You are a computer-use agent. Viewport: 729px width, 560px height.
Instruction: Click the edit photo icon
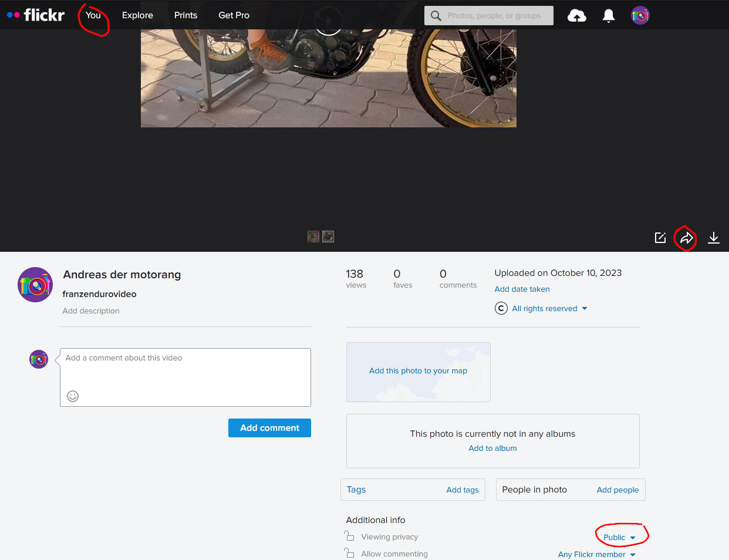[660, 238]
